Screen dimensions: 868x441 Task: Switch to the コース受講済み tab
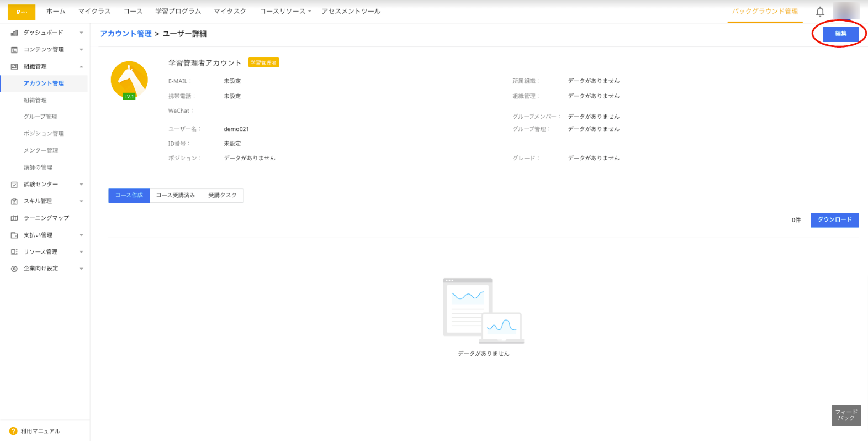pos(176,196)
